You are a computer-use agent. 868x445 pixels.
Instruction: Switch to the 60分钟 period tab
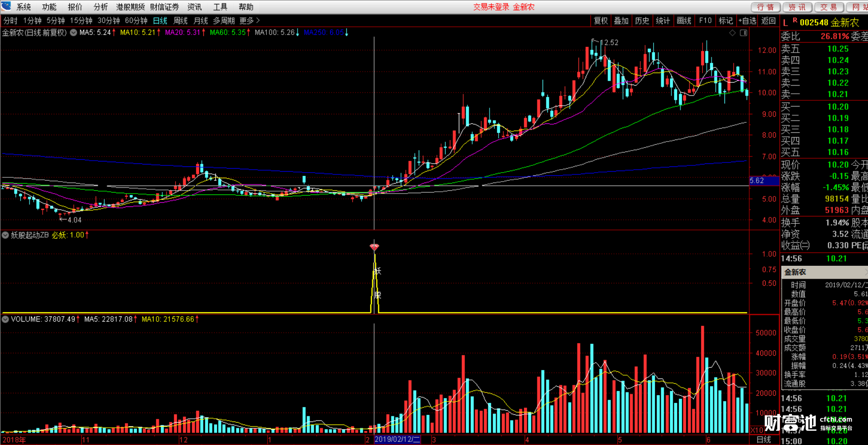coord(136,21)
